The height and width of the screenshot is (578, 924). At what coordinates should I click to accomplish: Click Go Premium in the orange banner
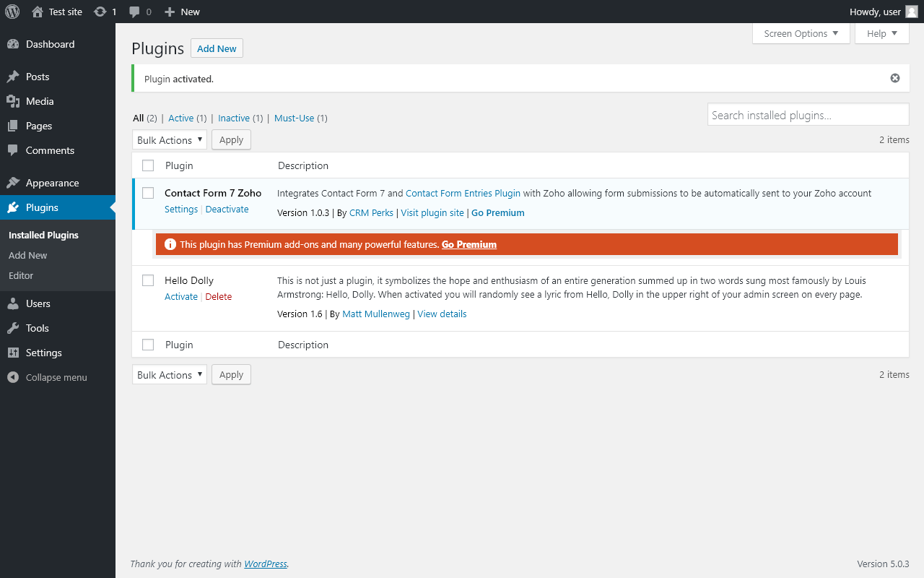(x=469, y=244)
